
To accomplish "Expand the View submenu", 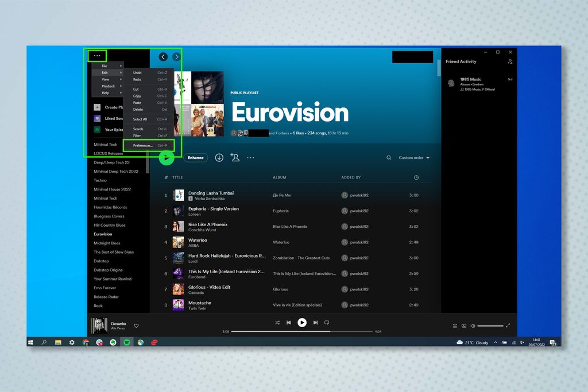I will point(105,79).
